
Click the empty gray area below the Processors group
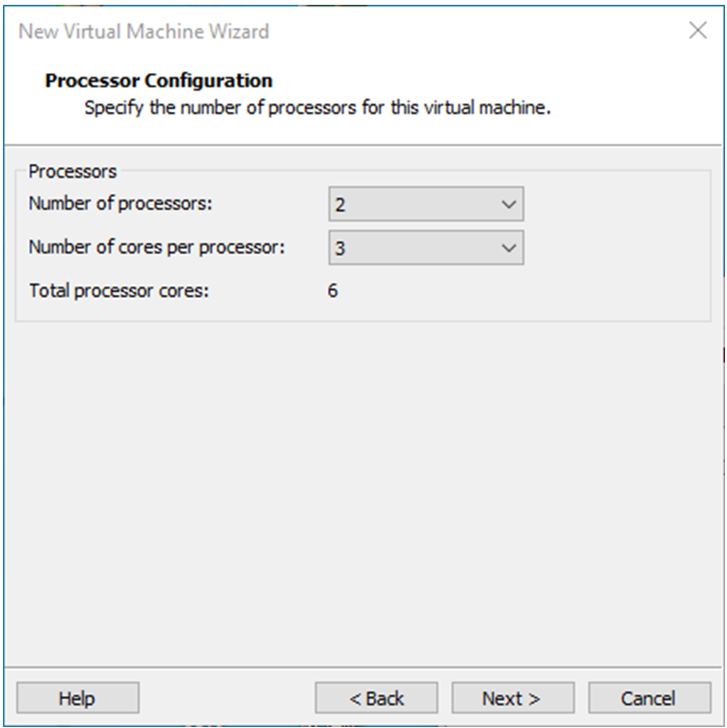[363, 492]
